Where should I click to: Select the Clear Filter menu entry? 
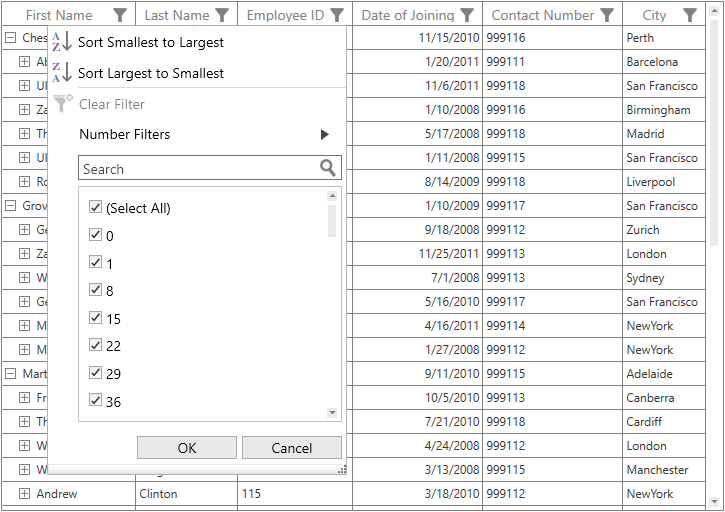click(x=112, y=105)
